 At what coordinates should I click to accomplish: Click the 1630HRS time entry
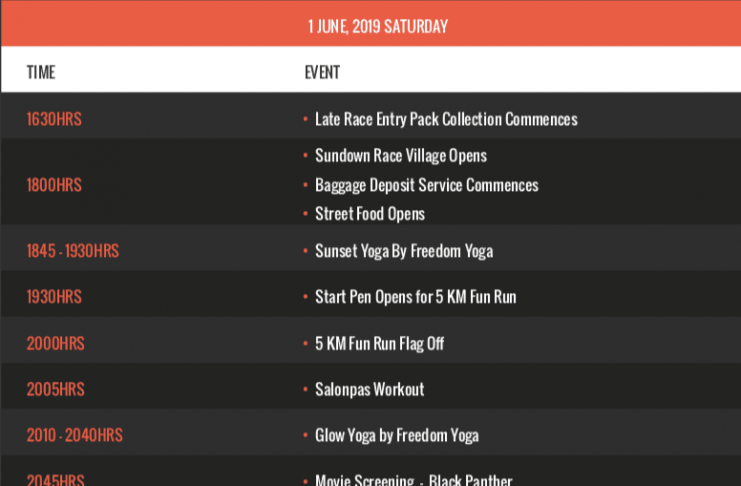point(54,119)
